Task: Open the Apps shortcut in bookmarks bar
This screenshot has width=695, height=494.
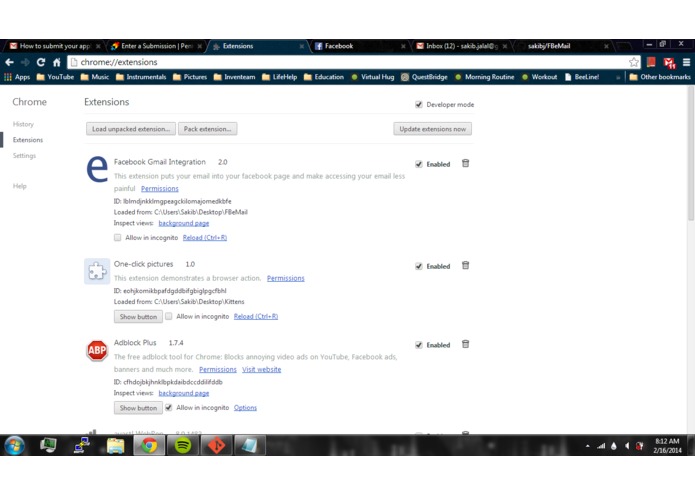Action: (x=17, y=77)
